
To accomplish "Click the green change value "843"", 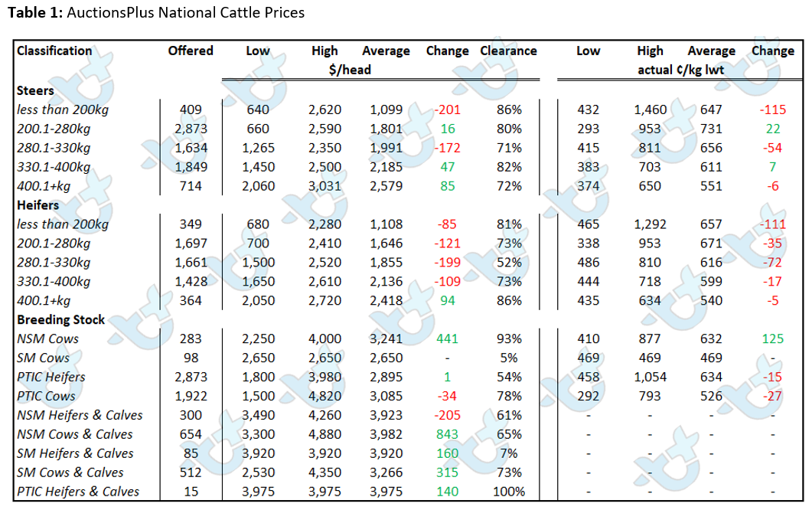I will [x=448, y=435].
